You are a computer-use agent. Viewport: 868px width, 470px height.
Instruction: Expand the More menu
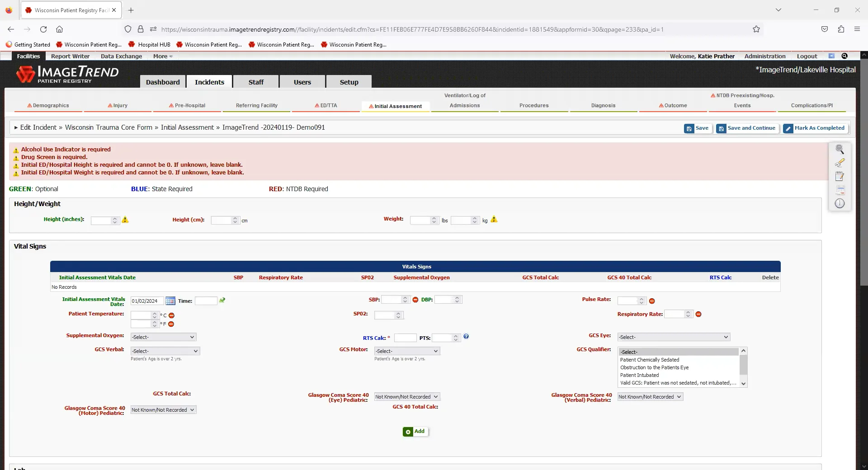click(163, 56)
